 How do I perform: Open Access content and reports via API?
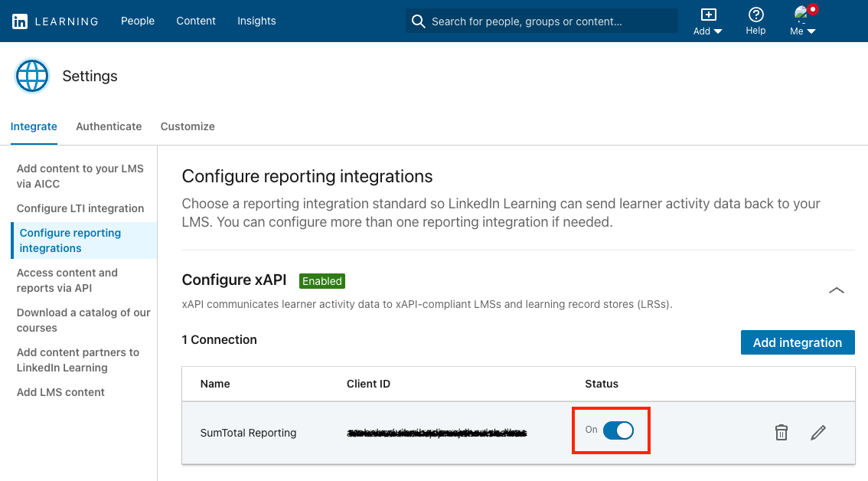coord(67,280)
